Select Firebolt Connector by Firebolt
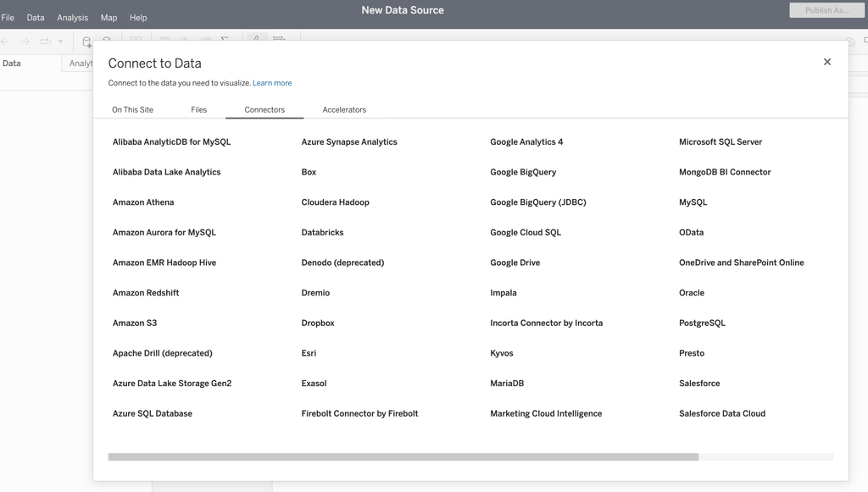The image size is (868, 492). (x=359, y=413)
